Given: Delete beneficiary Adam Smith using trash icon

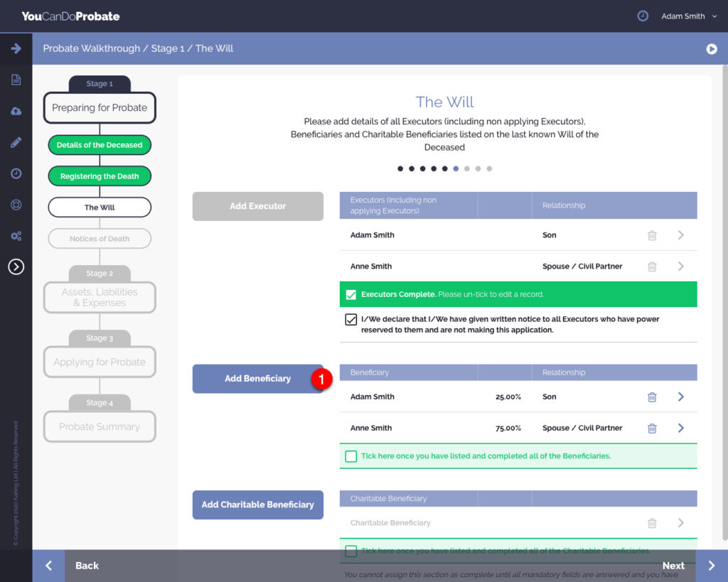Looking at the screenshot, I should [x=652, y=397].
